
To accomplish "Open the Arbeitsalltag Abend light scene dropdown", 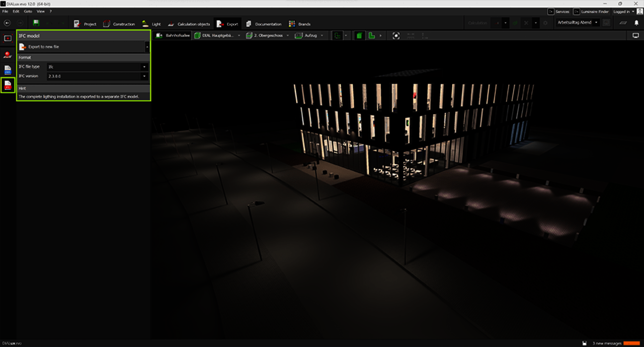I will pos(577,23).
